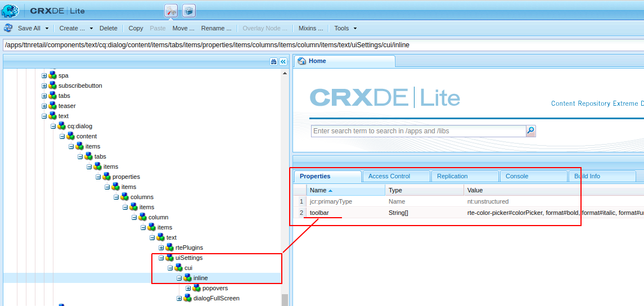The image size is (644, 306).
Task: Click the Delete toolbar button
Action: [x=109, y=28]
